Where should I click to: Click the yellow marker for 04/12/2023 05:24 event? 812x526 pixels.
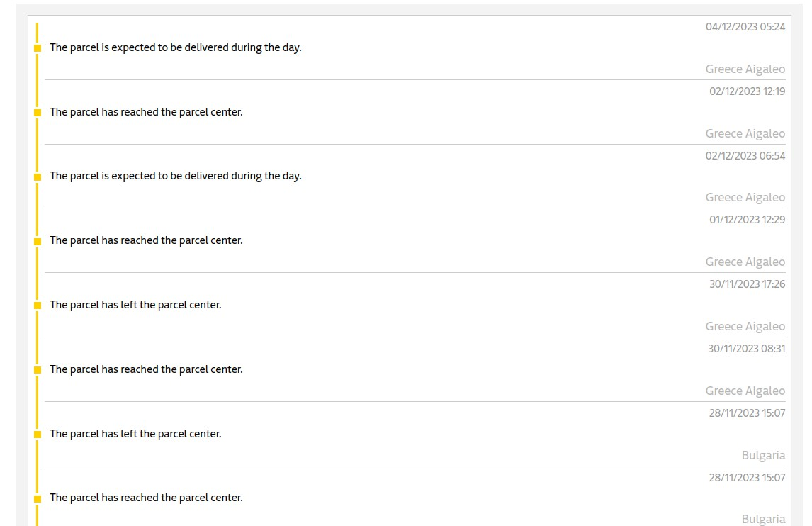[38, 48]
